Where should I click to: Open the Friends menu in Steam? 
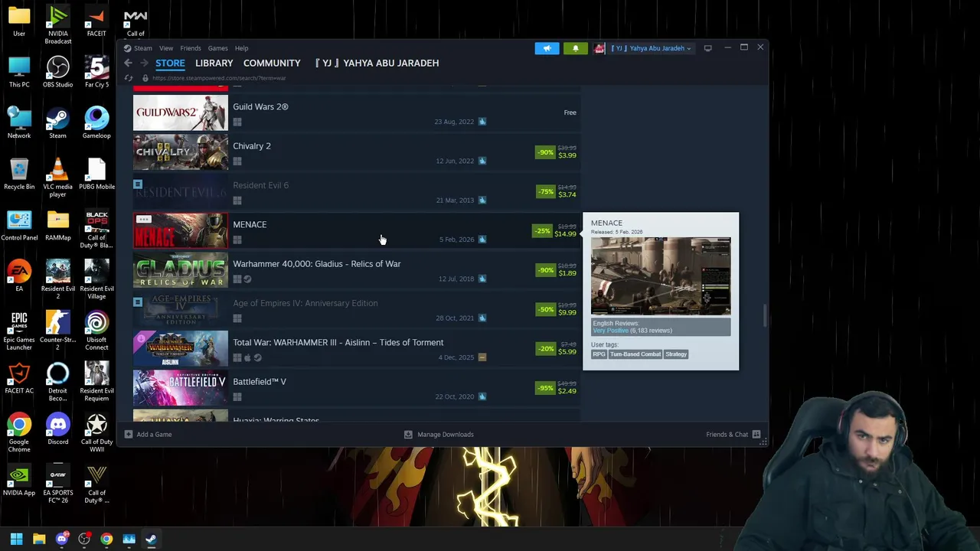click(x=191, y=48)
